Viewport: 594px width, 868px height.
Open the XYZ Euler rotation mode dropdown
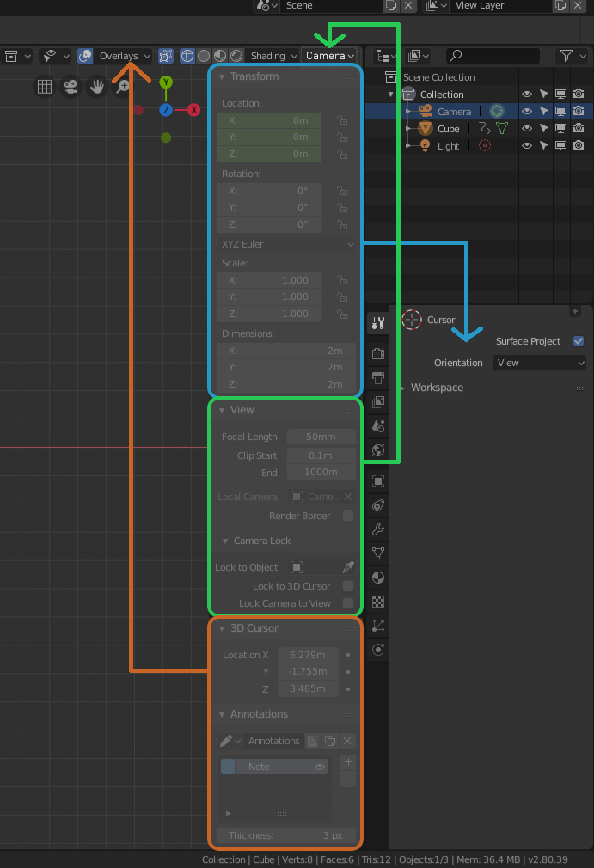(x=285, y=244)
